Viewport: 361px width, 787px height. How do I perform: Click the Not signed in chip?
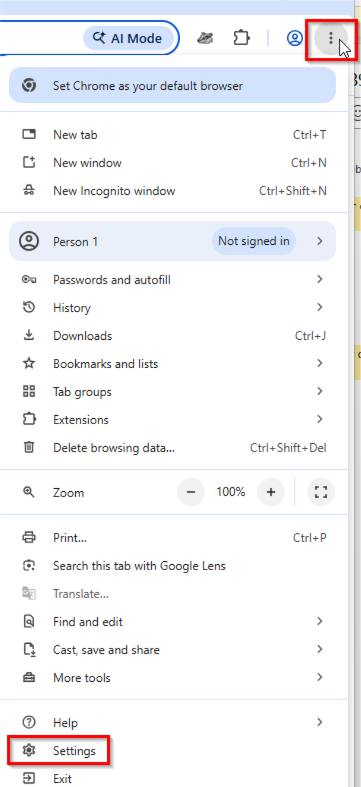254,241
